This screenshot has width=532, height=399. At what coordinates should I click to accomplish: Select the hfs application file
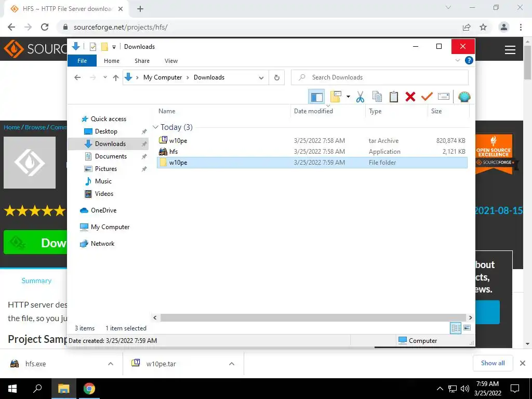click(x=312, y=152)
